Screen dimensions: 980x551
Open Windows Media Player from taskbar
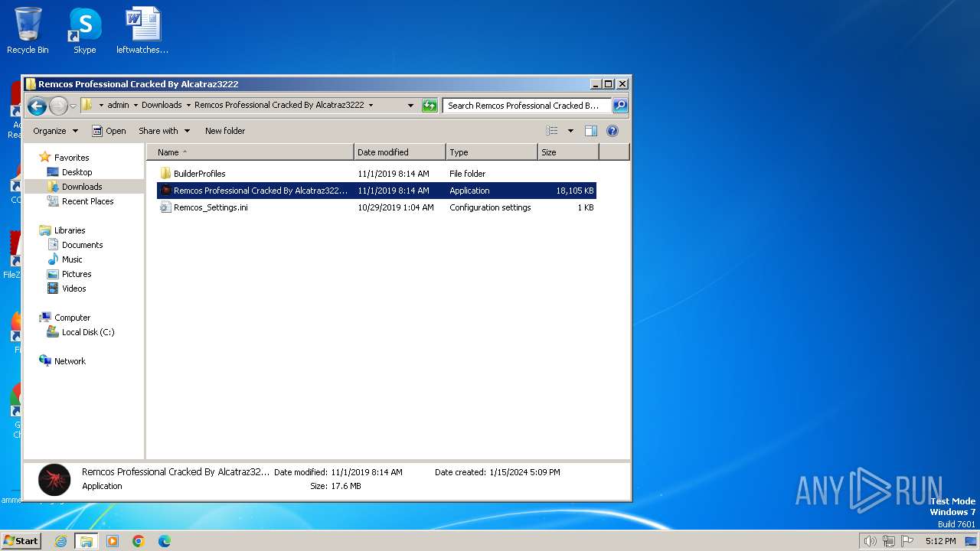pos(113,541)
